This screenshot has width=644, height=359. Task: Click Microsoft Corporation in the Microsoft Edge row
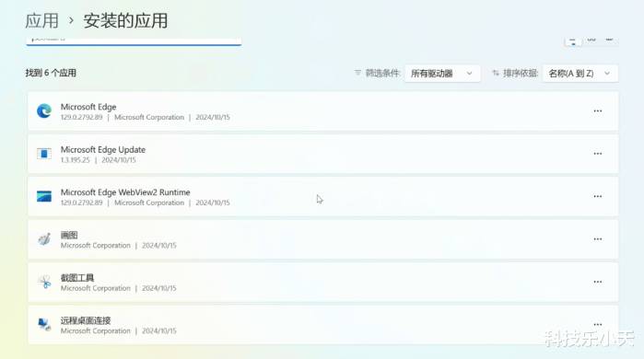pos(149,117)
